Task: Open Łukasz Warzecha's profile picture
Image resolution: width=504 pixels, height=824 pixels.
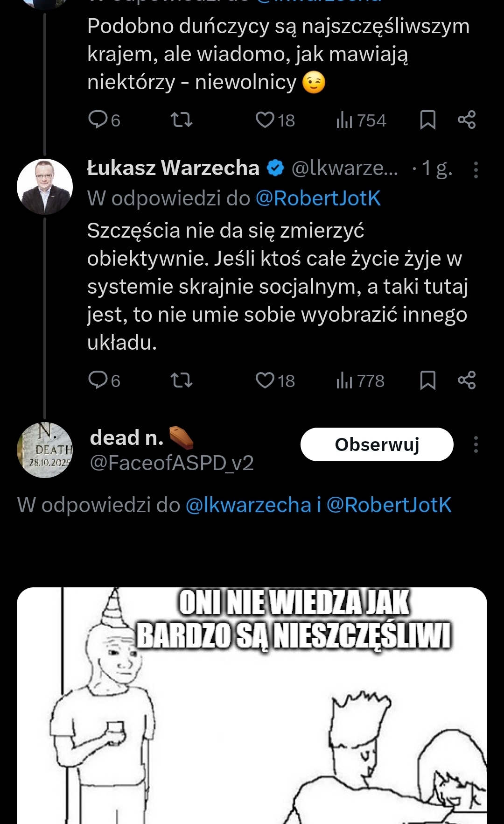Action: click(x=45, y=187)
